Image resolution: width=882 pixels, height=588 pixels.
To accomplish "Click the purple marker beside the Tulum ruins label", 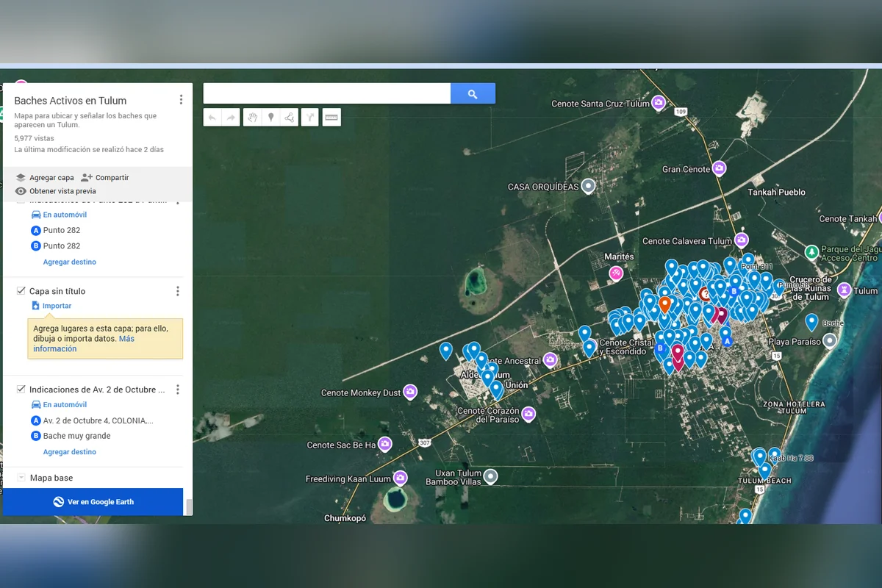I will pyautogui.click(x=844, y=290).
